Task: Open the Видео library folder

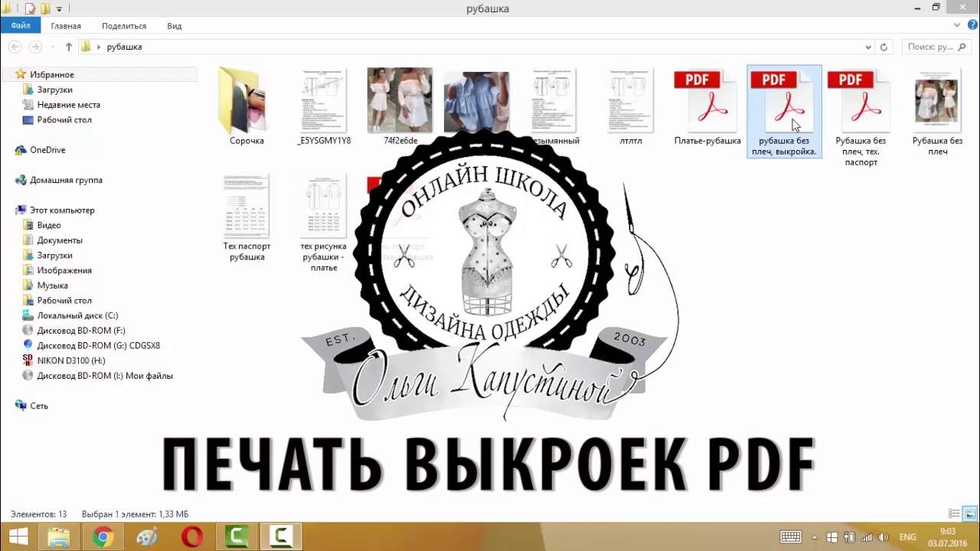Action: coord(48,225)
